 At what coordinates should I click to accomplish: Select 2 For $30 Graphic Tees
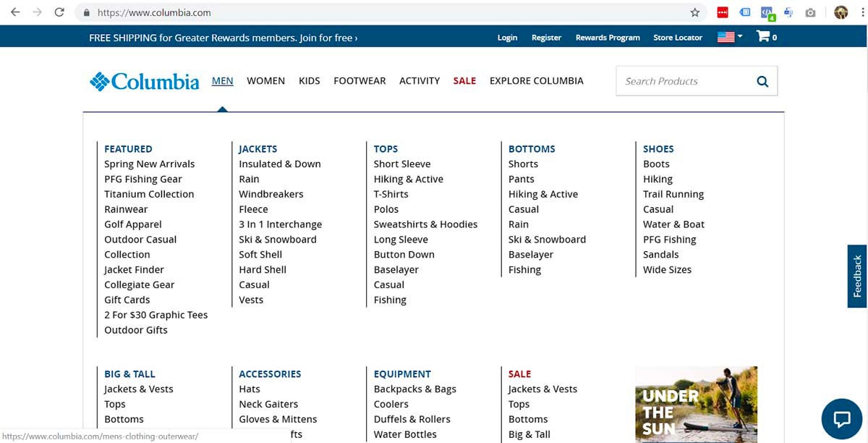pos(156,315)
